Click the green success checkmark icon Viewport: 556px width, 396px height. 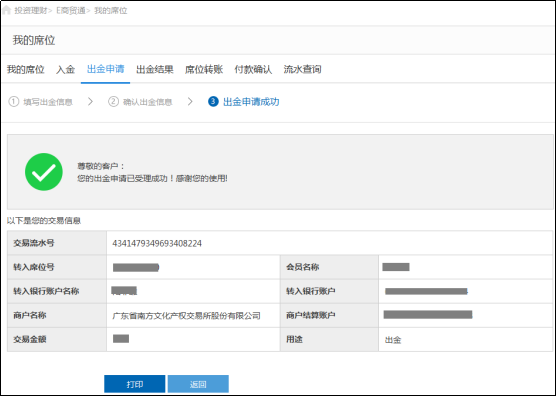(x=44, y=172)
